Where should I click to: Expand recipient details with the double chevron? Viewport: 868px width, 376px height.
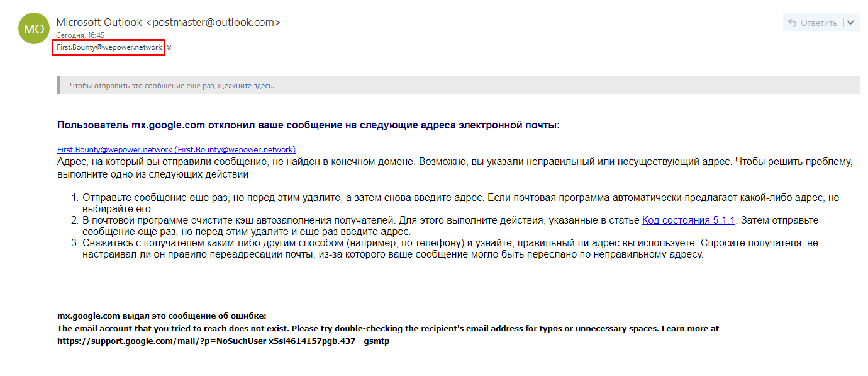[x=169, y=48]
